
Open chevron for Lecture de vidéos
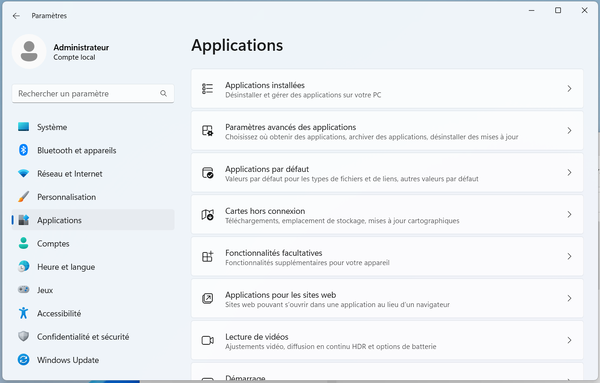[x=569, y=340]
